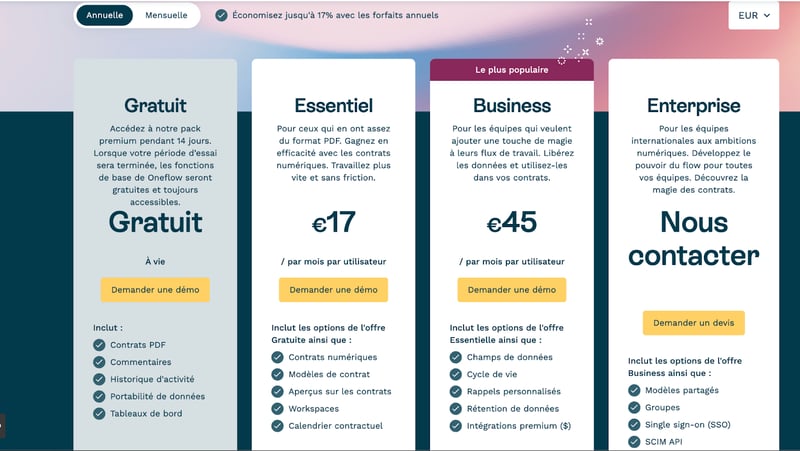Switch billing to Mensuelle
The width and height of the screenshot is (800, 451).
(166, 15)
